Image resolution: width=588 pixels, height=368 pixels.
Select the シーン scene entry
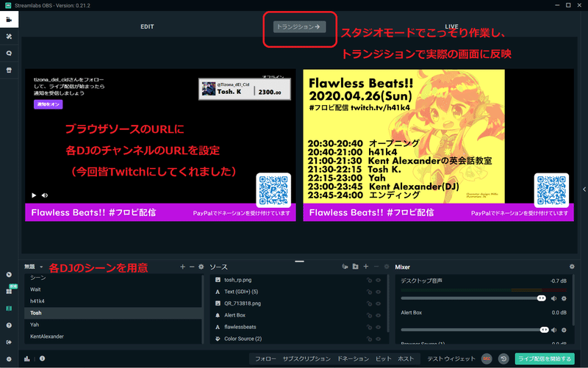click(113, 278)
